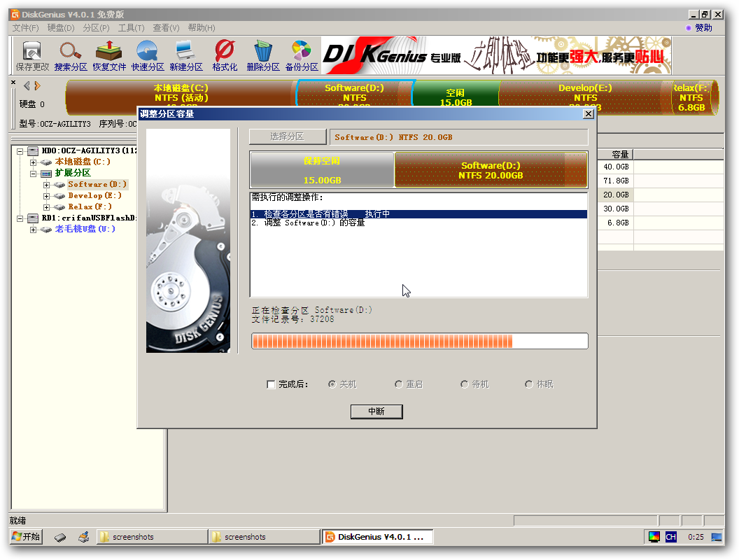Expand the Relax (F:) tree node
This screenshot has width=739, height=560.
click(x=46, y=207)
